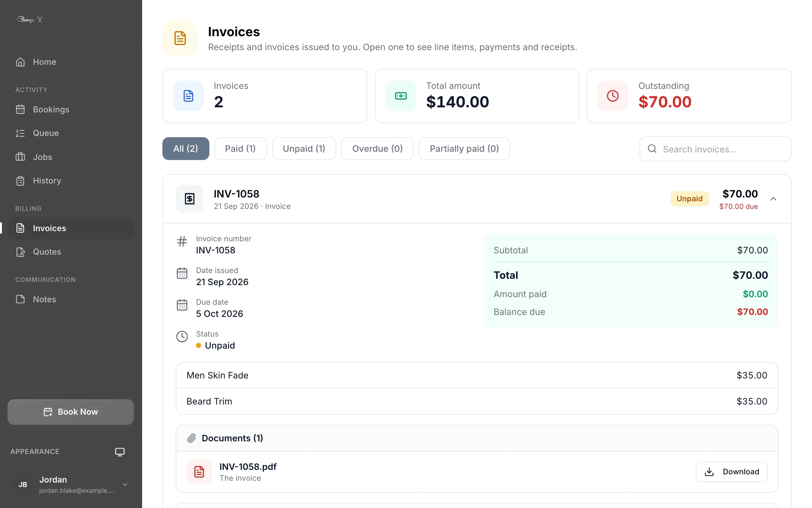Click green cash icon in Total amount card
The width and height of the screenshot is (812, 508).
click(x=401, y=96)
